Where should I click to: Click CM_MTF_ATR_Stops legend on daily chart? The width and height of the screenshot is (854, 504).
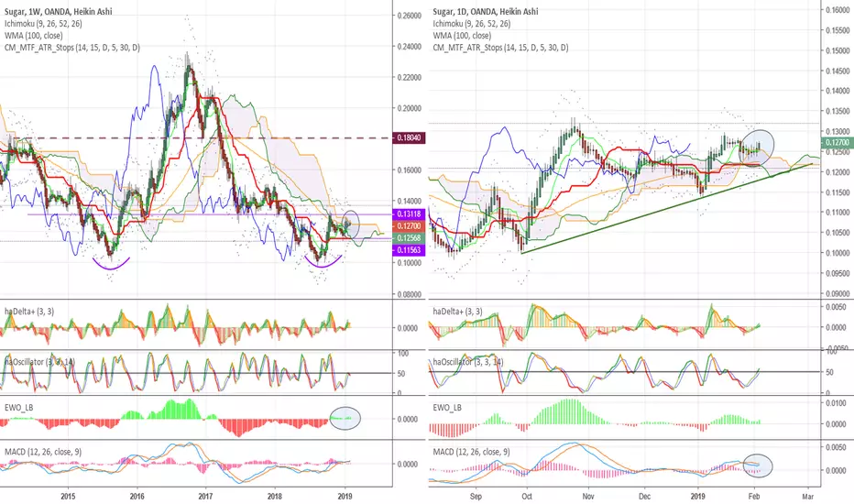point(500,48)
